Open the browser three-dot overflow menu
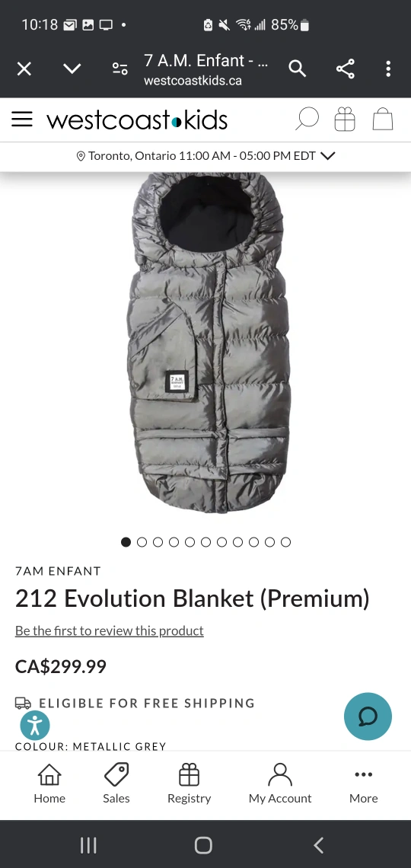Viewport: 411px width, 868px height. pyautogui.click(x=388, y=69)
